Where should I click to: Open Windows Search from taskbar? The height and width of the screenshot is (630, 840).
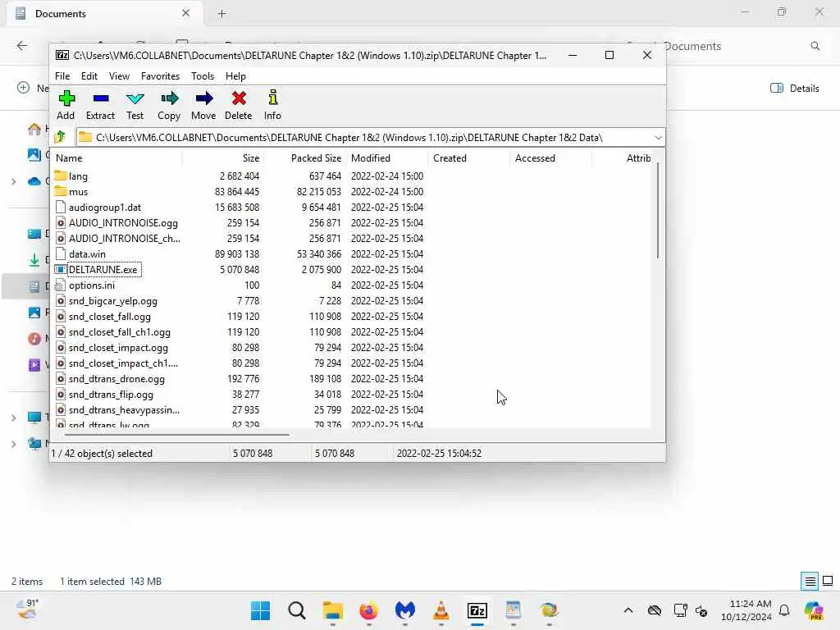click(297, 610)
